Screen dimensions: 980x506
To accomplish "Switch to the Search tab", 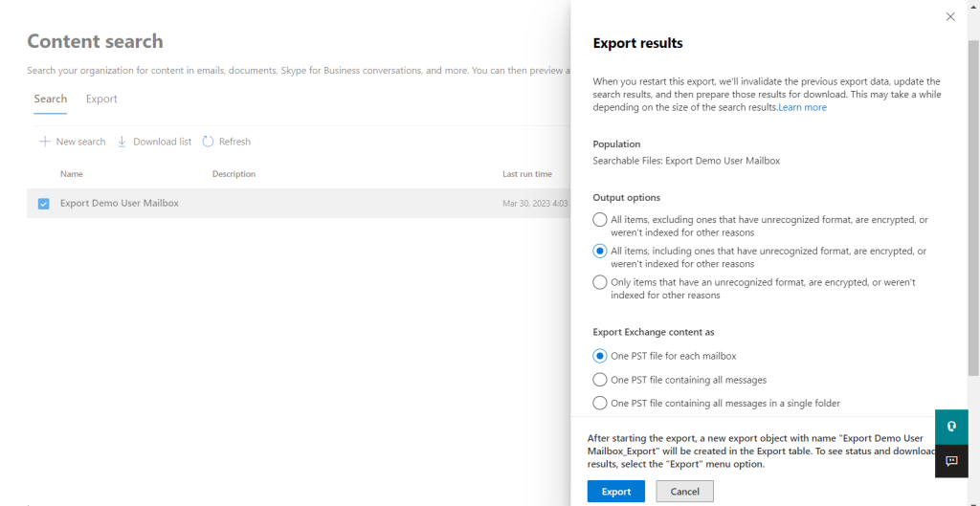I will click(x=51, y=99).
